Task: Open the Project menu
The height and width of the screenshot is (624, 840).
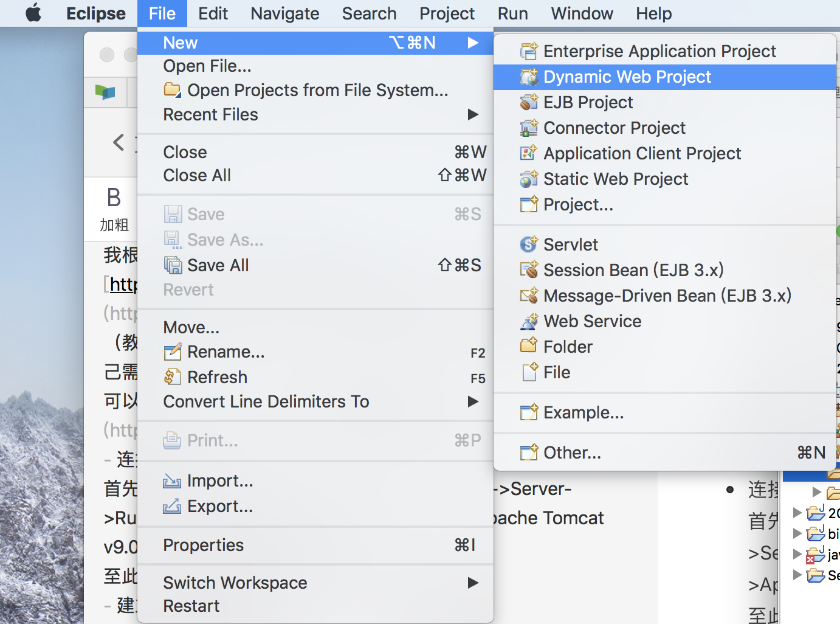Action: (x=447, y=13)
